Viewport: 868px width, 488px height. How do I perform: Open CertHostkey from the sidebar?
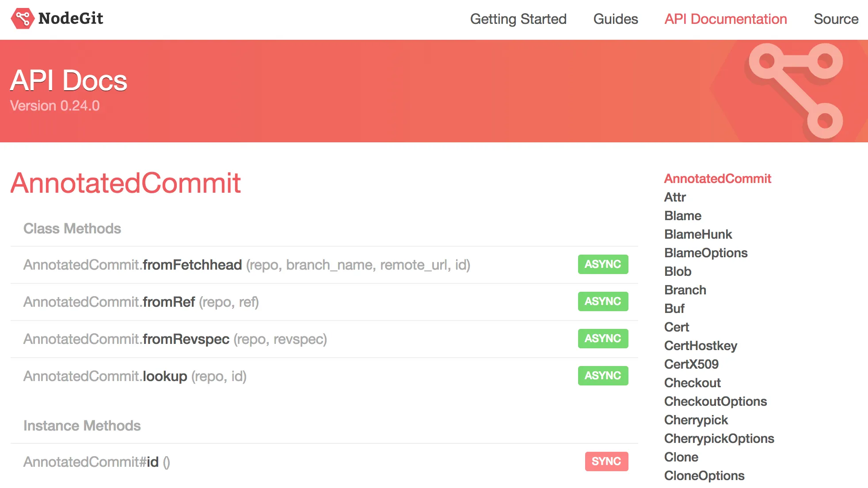tap(700, 346)
